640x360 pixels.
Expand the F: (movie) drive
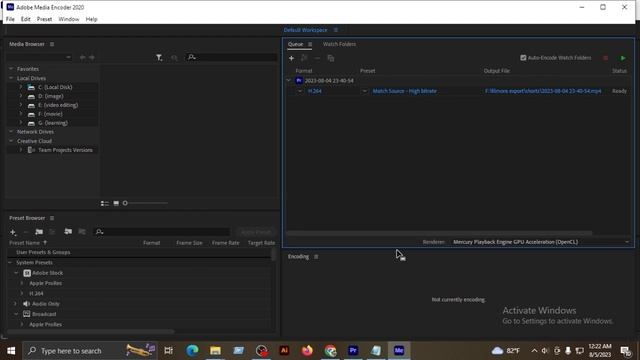(x=21, y=114)
